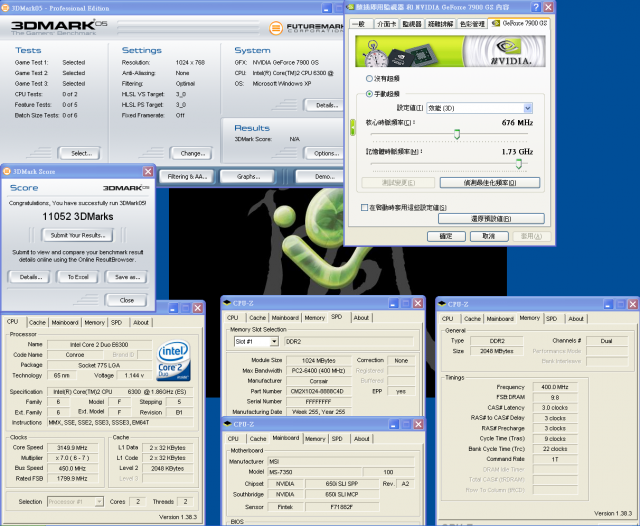The height and width of the screenshot is (526, 640).
Task: Click Save as... button in Score window
Action: tap(127, 277)
